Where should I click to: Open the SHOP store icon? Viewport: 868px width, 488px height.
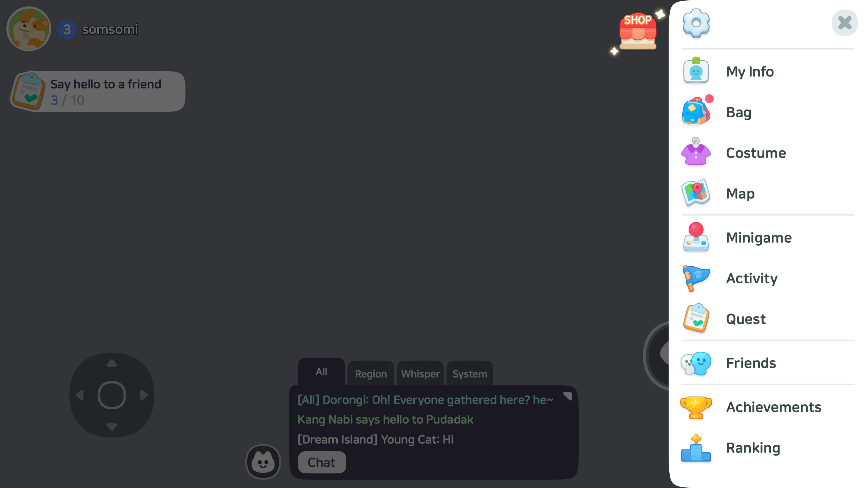pos(638,31)
